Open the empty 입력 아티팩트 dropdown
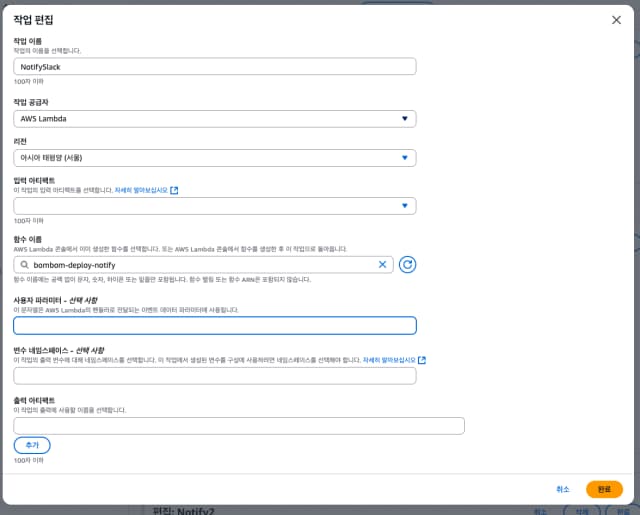 pos(215,206)
